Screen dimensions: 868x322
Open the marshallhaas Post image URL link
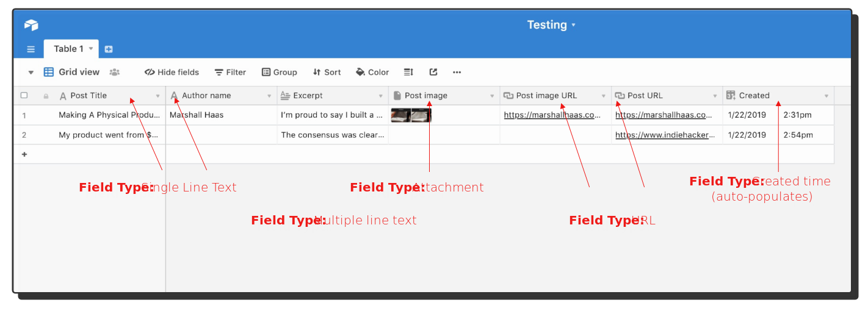(x=552, y=115)
